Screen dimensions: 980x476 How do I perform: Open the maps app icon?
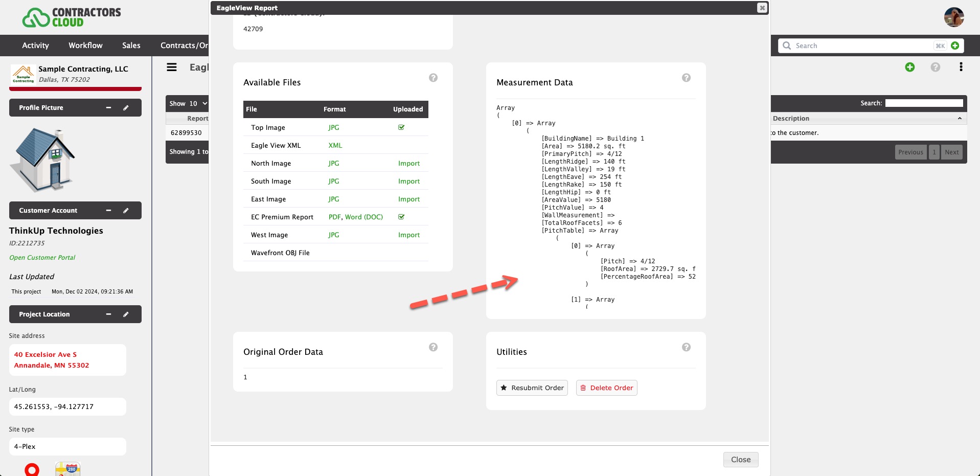pyautogui.click(x=67, y=469)
